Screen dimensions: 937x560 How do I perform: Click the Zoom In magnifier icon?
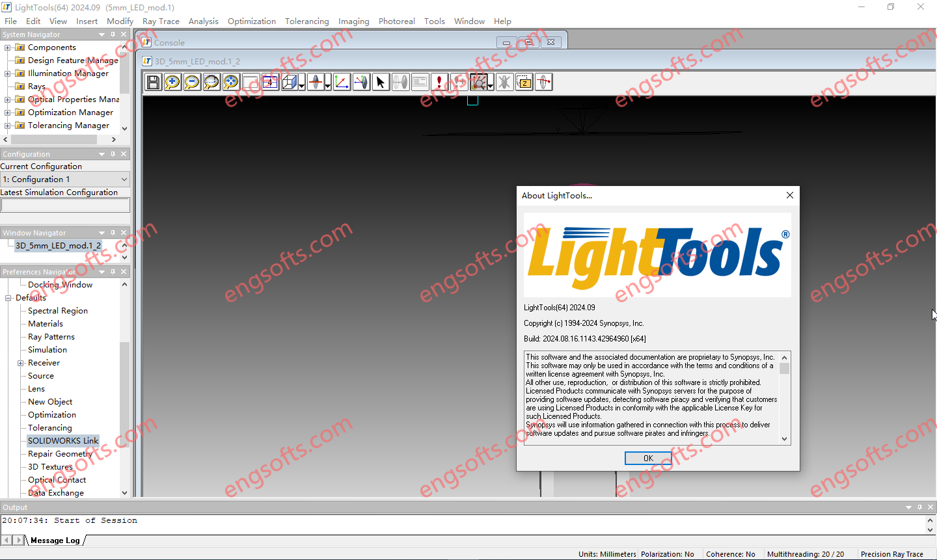(172, 82)
